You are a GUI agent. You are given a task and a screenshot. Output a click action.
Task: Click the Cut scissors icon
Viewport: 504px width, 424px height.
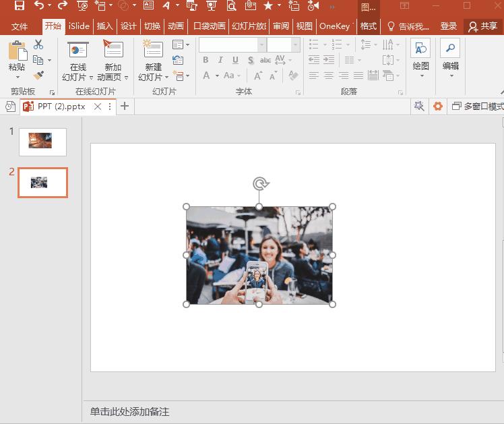tap(38, 44)
